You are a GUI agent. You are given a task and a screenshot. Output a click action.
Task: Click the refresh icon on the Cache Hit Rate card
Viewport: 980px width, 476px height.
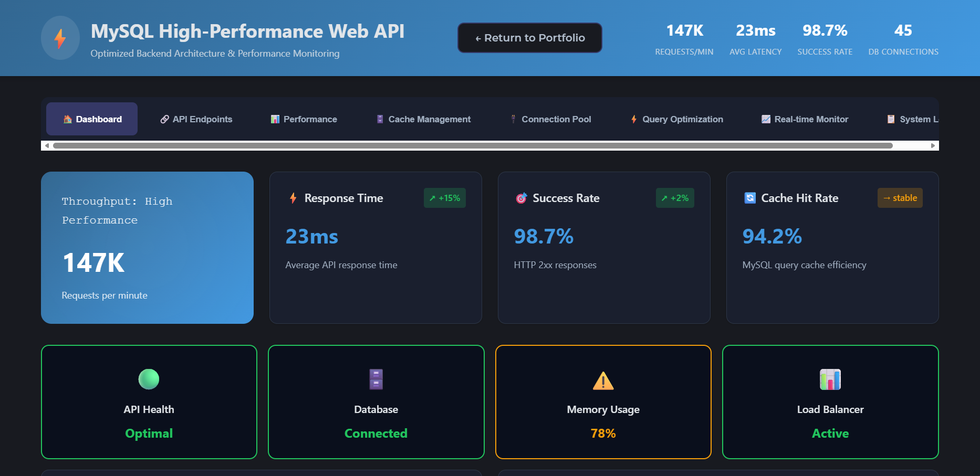tap(749, 198)
